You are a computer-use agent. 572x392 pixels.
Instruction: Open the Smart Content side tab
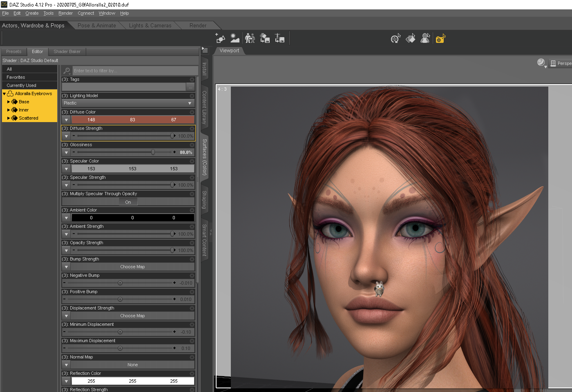(x=205, y=240)
